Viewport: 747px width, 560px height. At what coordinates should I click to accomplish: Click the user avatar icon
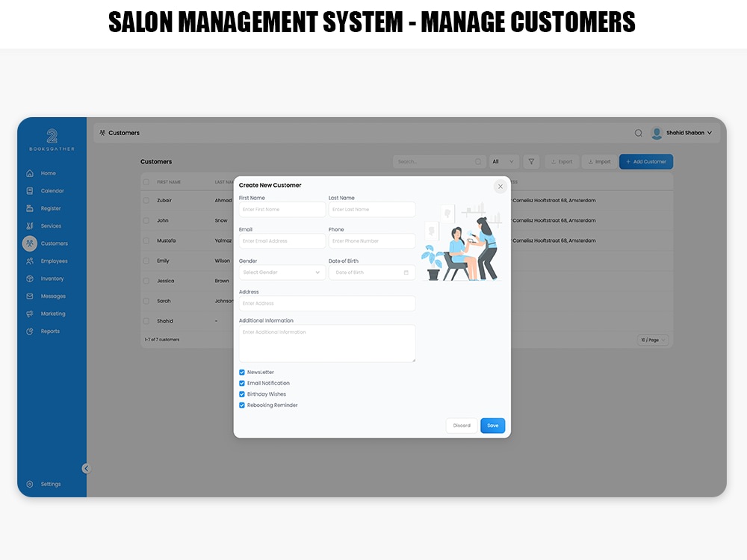pyautogui.click(x=657, y=134)
